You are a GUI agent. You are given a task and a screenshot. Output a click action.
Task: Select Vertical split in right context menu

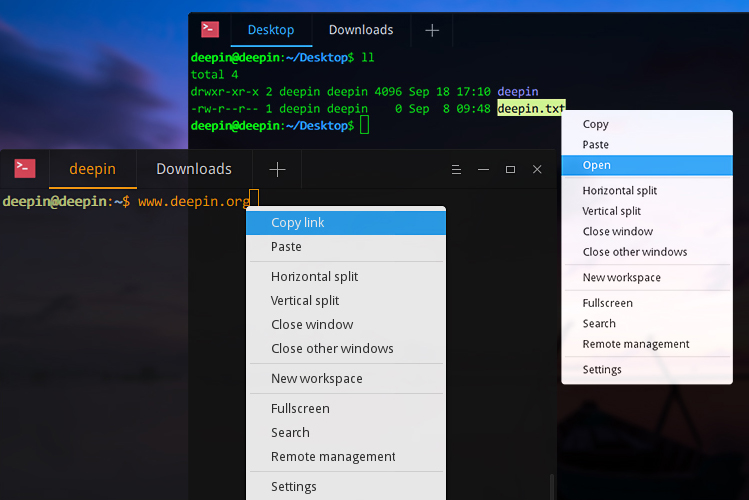pyautogui.click(x=647, y=211)
